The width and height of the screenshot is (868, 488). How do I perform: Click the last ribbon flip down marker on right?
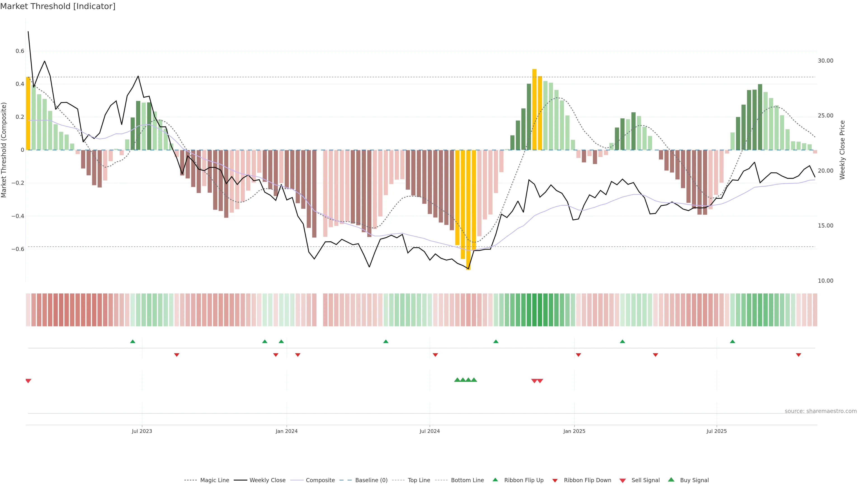pos(798,355)
